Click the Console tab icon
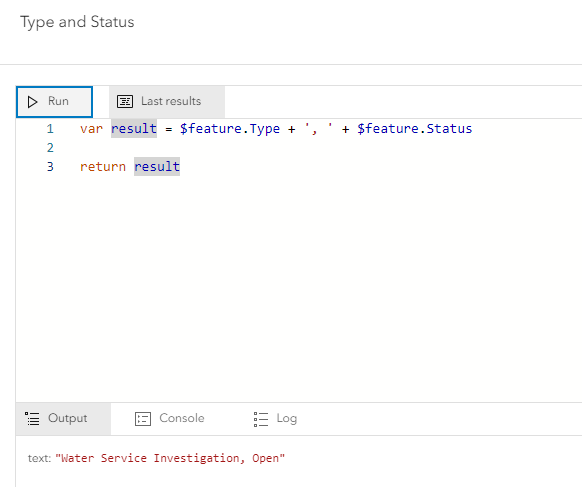 tap(143, 419)
